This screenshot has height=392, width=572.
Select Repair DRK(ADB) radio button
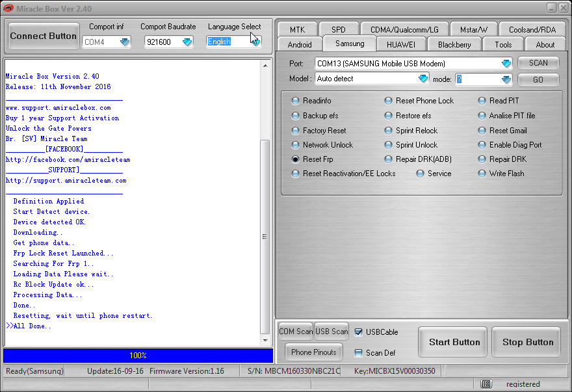[x=389, y=159]
